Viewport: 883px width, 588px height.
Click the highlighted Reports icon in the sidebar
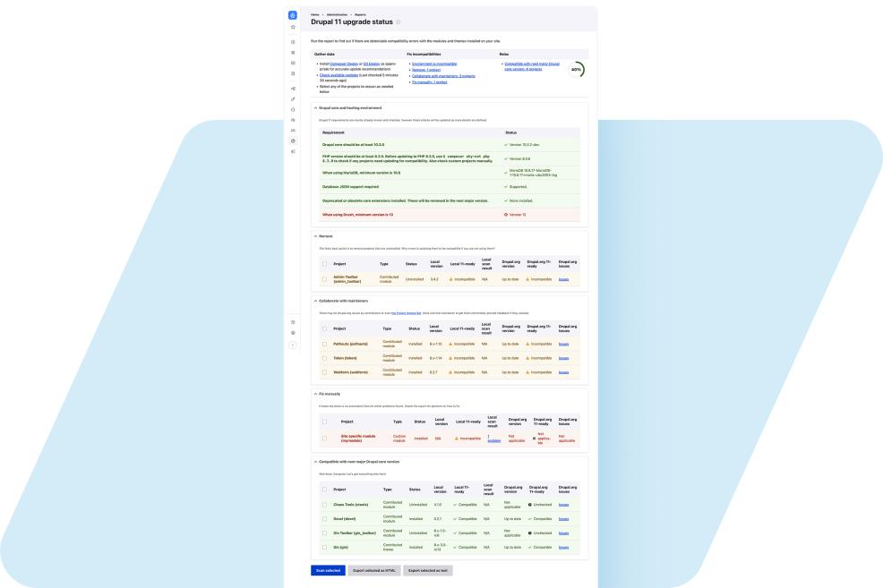293,141
